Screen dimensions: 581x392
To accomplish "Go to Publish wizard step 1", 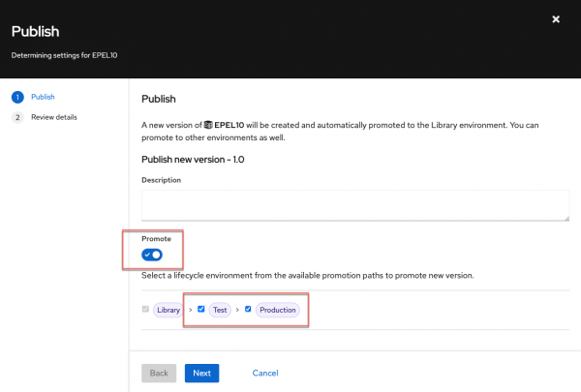I will click(43, 97).
